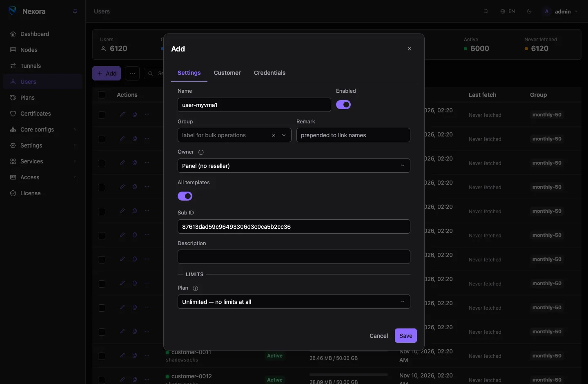
Task: Click the Owner info icon
Action: coord(201,152)
